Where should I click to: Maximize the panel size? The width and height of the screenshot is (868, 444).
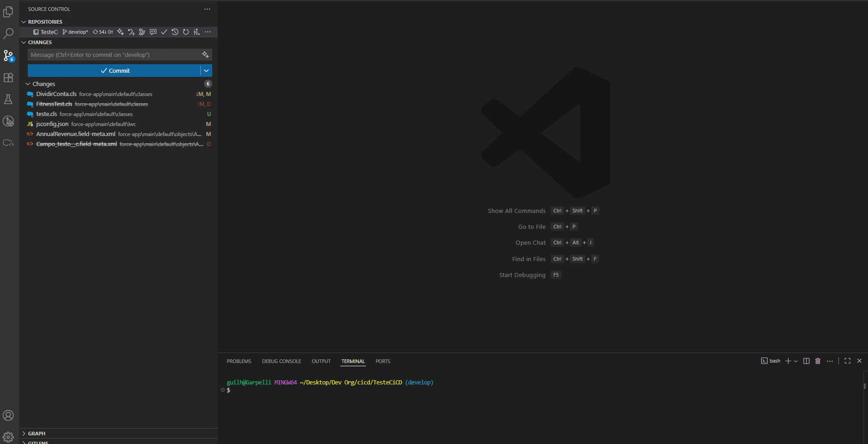848,361
